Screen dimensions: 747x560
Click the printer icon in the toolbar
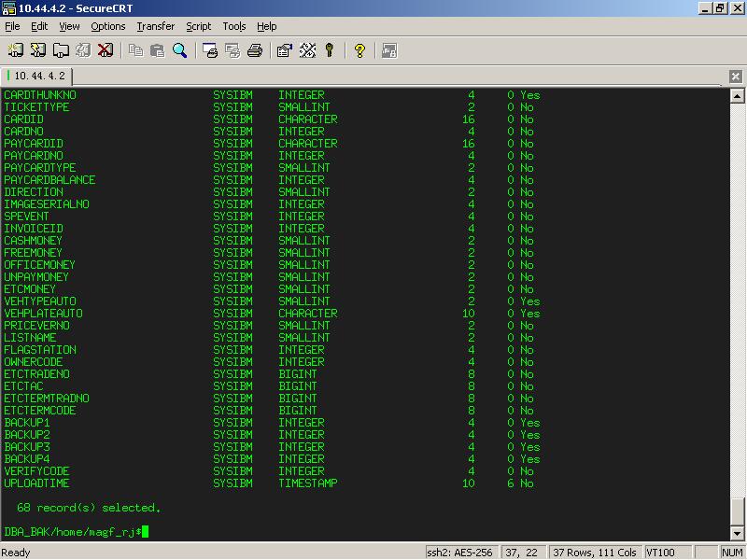[x=254, y=50]
